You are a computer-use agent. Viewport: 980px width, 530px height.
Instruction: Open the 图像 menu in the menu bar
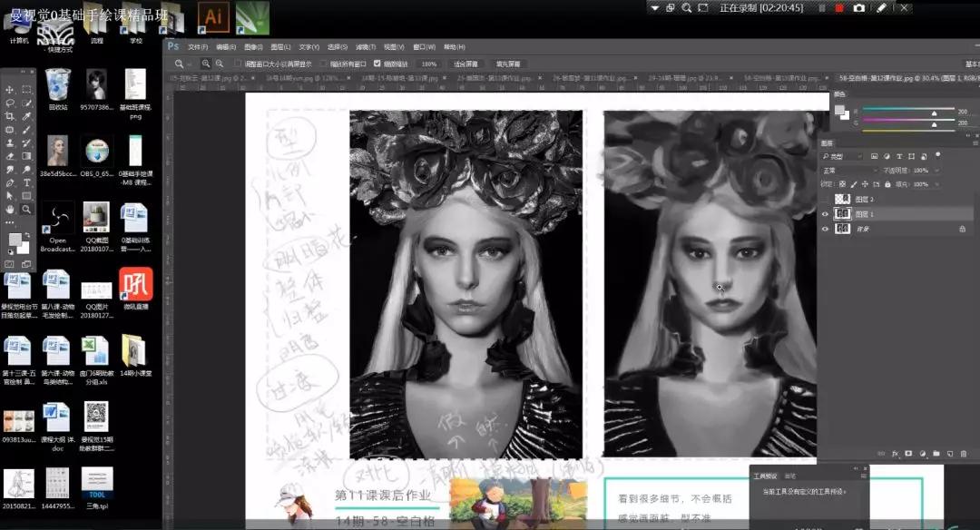coord(253,46)
